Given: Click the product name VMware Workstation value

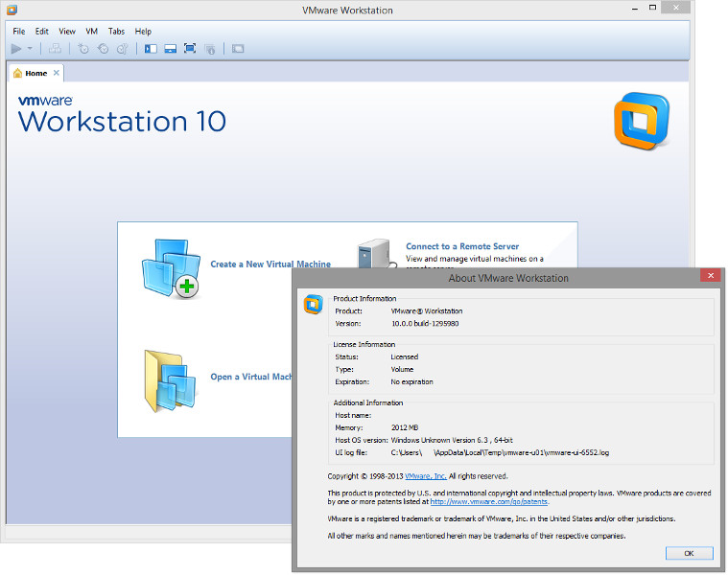Looking at the screenshot, I should pyautogui.click(x=427, y=311).
